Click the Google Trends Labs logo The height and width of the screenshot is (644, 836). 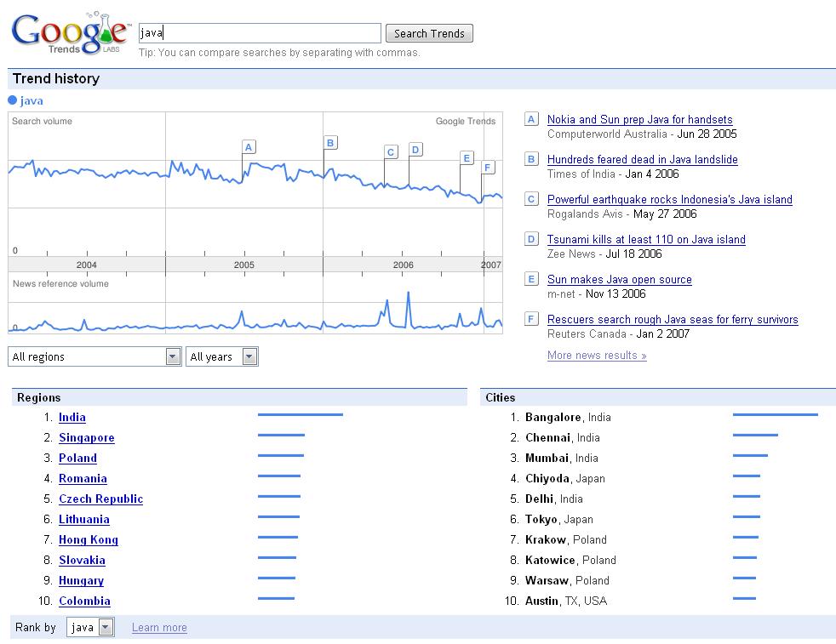(x=70, y=33)
